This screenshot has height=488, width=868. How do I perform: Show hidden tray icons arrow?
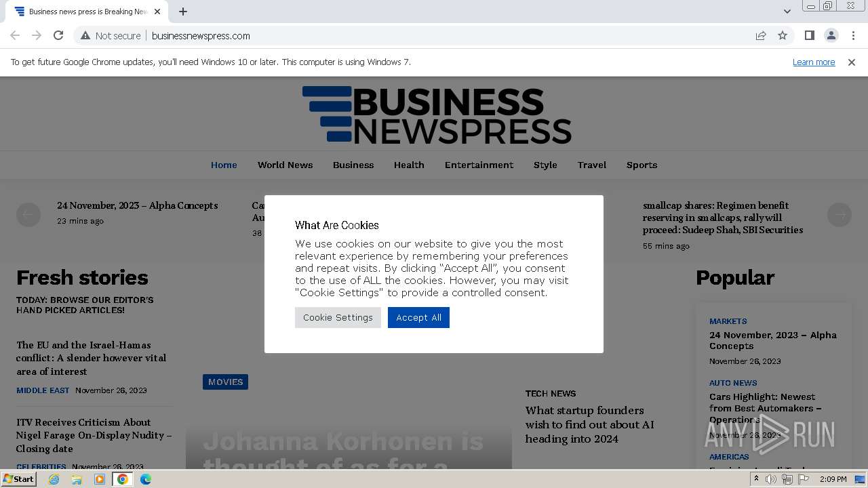point(756,479)
